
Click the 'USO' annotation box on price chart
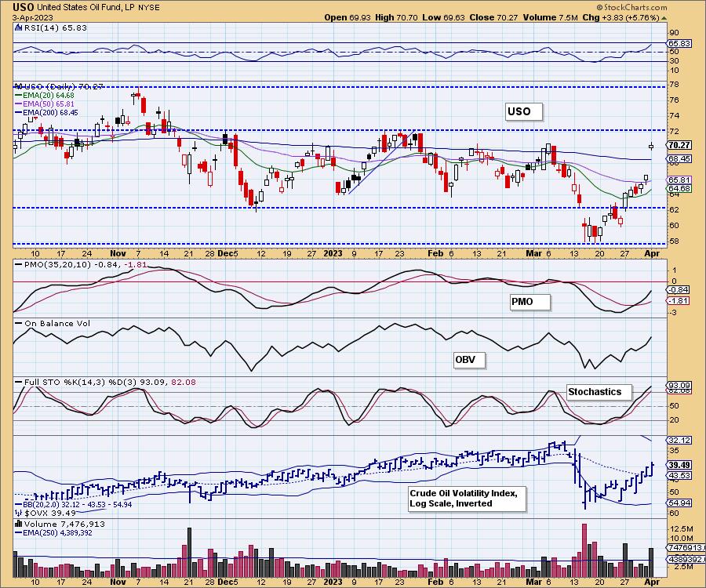tap(524, 111)
